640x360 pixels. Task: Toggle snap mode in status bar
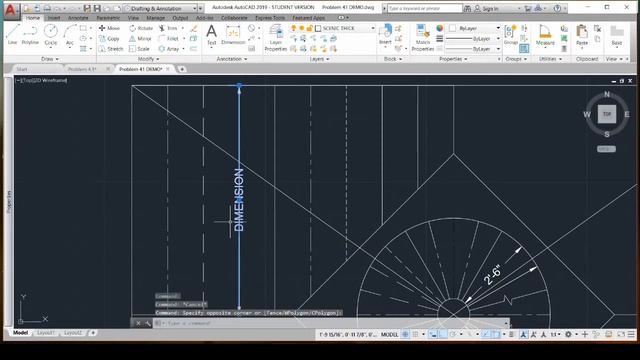[x=416, y=334]
